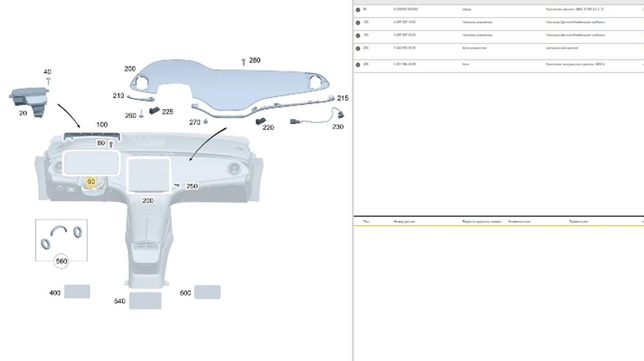Click callout number 210 beside trim strip
The image size is (644, 361).
click(118, 96)
